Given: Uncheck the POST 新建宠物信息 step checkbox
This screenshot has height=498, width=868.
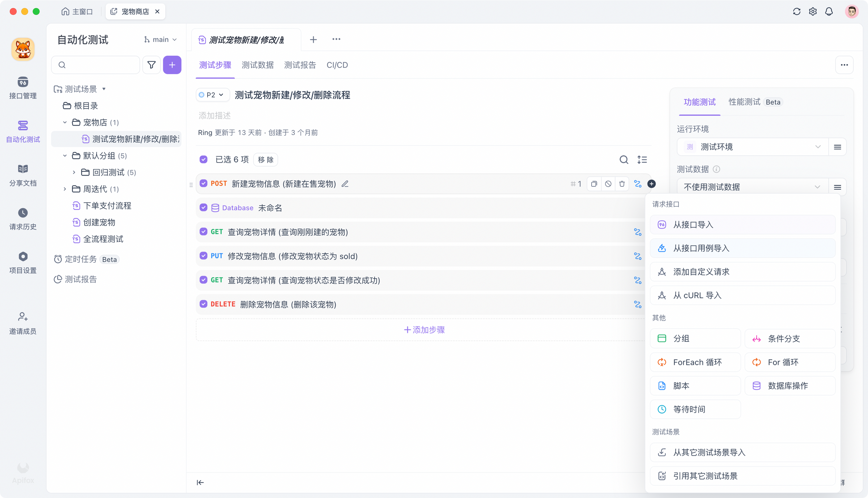Looking at the screenshot, I should coord(203,183).
